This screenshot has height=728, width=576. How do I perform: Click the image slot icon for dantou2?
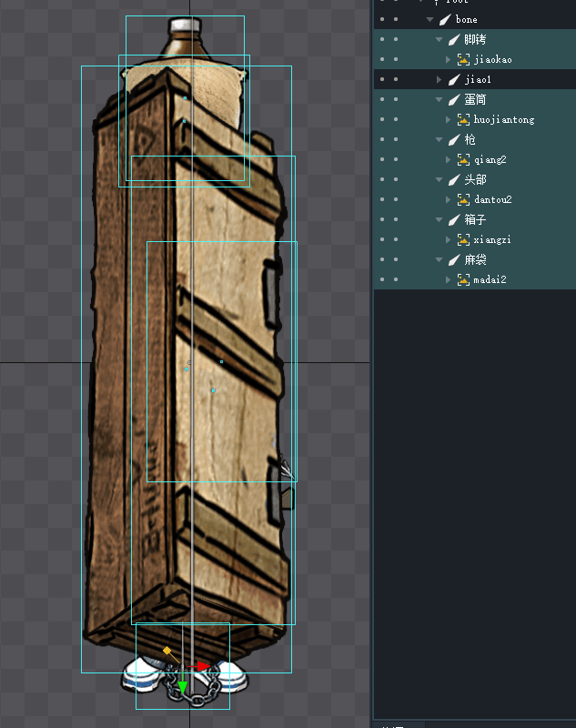[x=463, y=200]
